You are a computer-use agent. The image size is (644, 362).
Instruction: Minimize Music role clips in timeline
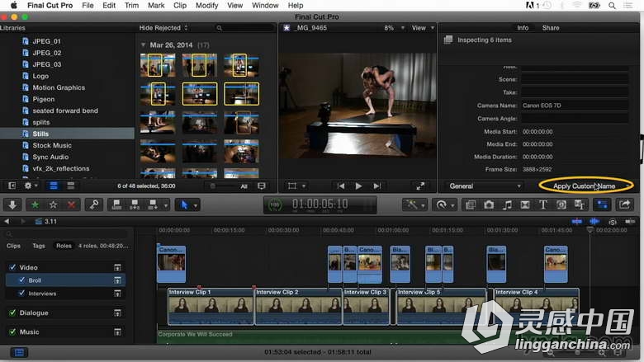[117, 331]
